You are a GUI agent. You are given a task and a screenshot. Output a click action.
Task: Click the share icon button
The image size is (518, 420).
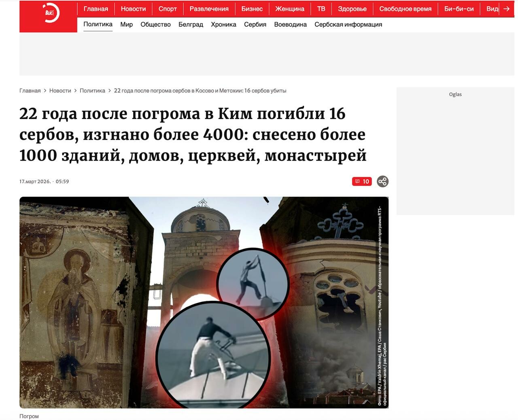[382, 181]
